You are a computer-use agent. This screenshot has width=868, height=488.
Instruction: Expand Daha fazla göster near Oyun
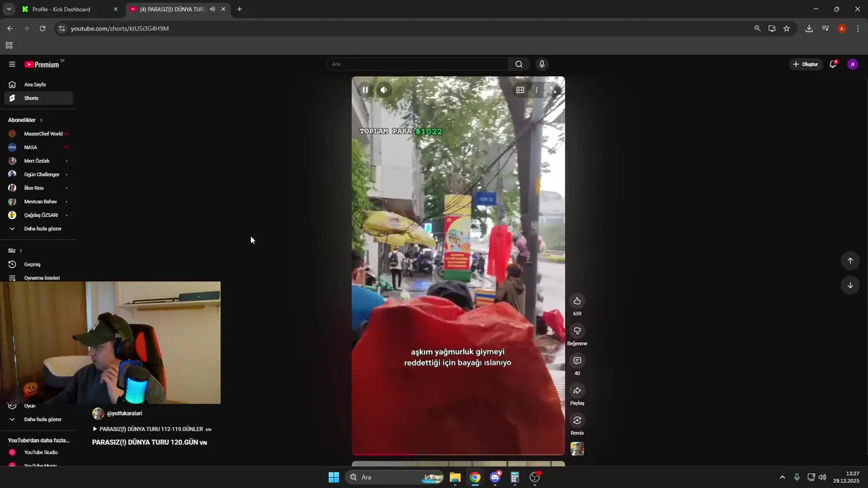(x=38, y=420)
